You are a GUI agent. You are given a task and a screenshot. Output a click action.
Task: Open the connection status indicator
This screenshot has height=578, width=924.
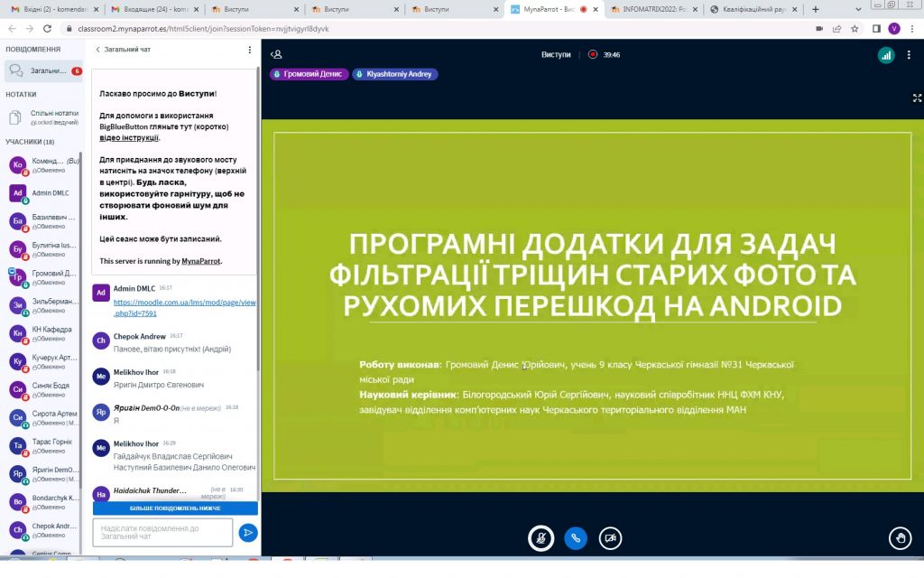tap(885, 55)
